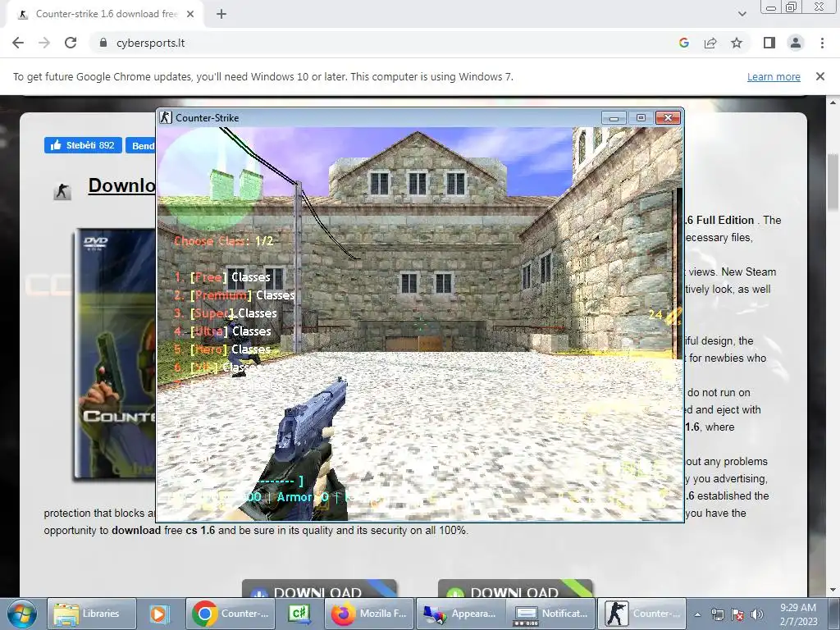Screen dimensions: 840x630
Task: Select the Counter-strike 1.6 download tab
Action: [x=106, y=14]
